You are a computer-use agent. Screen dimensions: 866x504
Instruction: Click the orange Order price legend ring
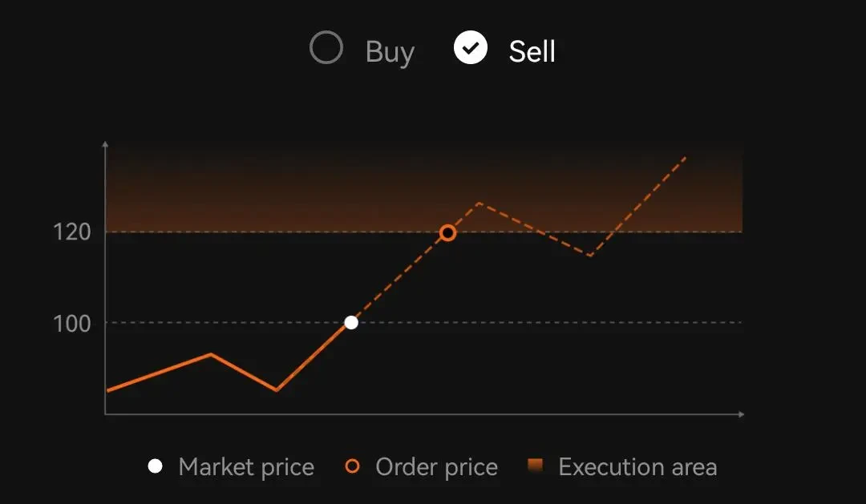tap(352, 466)
